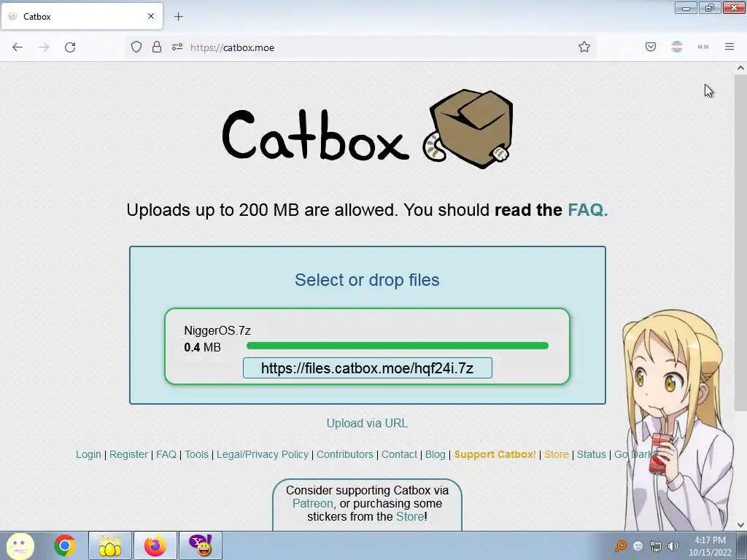This screenshot has width=747, height=560.
Task: Click the striped flag extension icon
Action: click(x=677, y=47)
